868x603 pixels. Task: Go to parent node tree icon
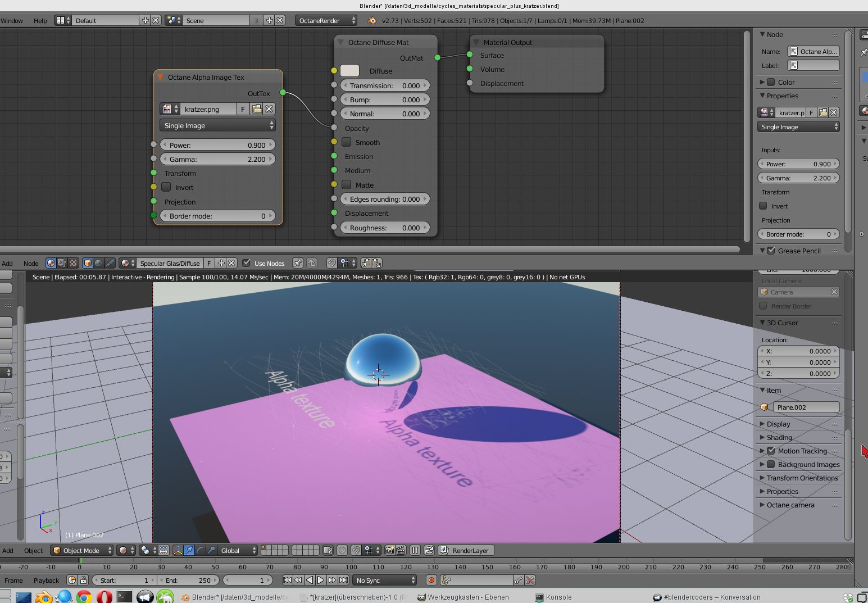[312, 263]
